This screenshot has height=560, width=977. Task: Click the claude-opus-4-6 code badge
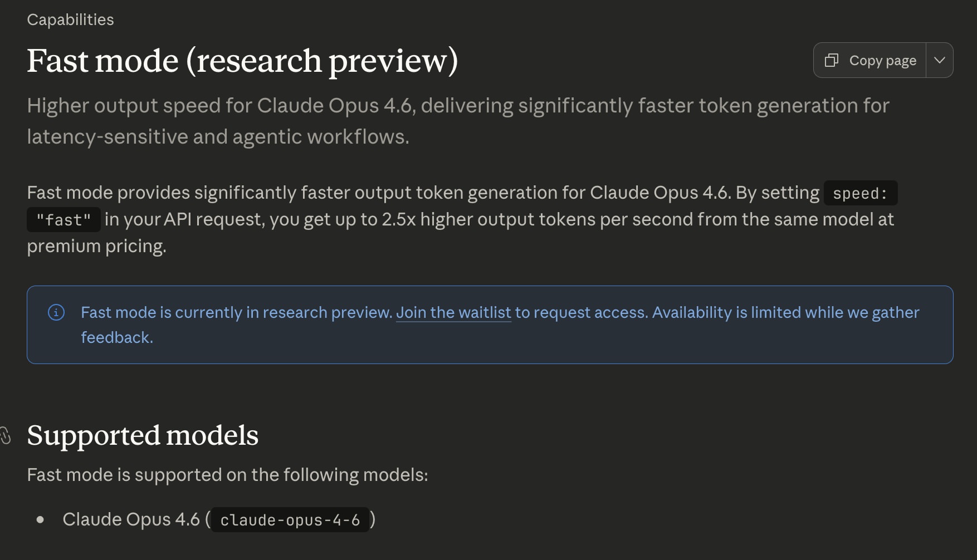click(290, 520)
